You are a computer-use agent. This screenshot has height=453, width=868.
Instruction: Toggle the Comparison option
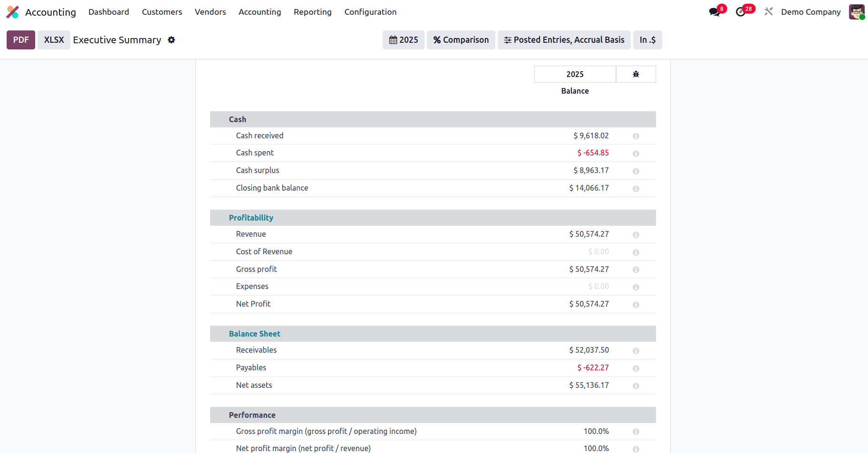click(461, 40)
